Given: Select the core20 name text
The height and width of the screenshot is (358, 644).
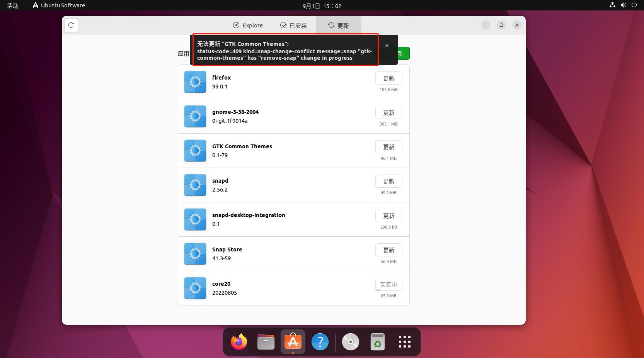Looking at the screenshot, I should (221, 284).
